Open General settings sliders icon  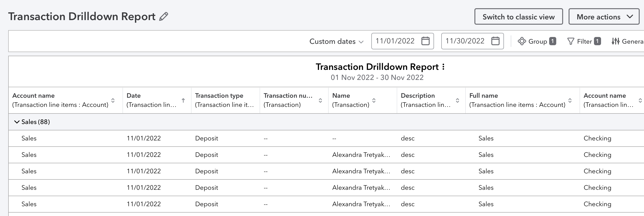pyautogui.click(x=615, y=41)
